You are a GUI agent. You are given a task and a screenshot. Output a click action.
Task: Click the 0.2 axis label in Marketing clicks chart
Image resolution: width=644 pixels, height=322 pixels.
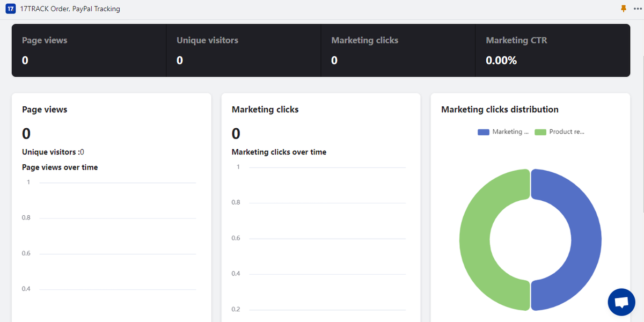click(x=236, y=309)
